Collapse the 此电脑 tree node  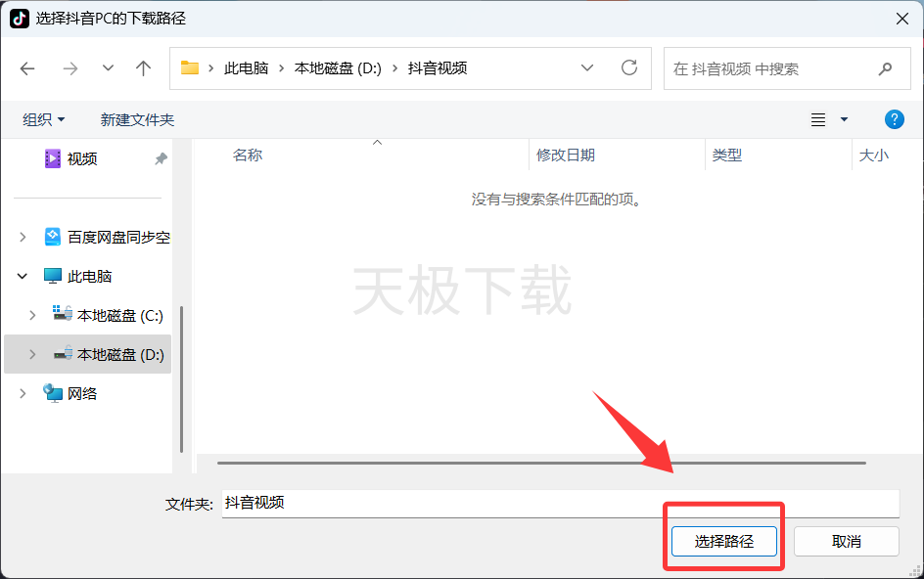tap(23, 276)
